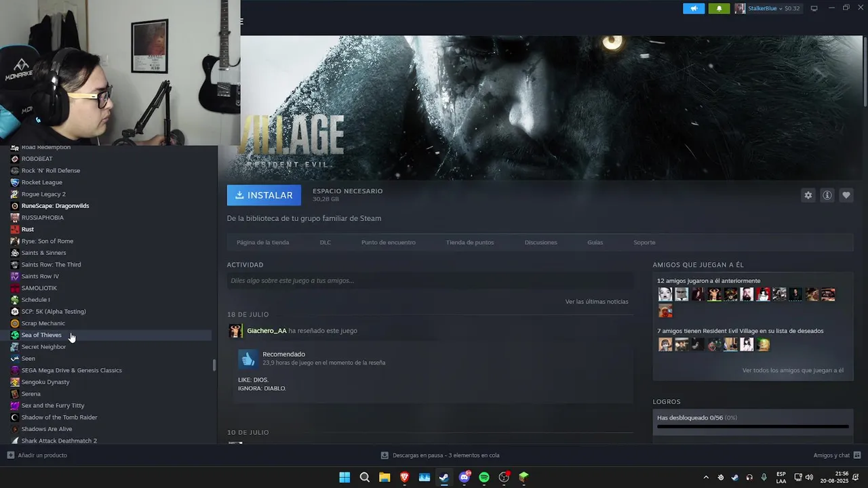Open the Punto de encuentro tab
This screenshot has height=488, width=868.
[x=388, y=243]
